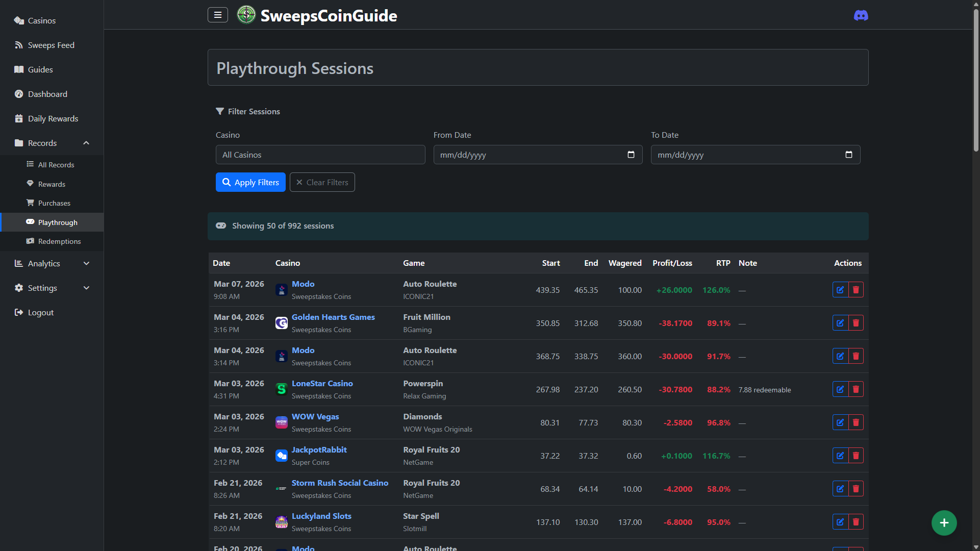This screenshot has height=551, width=980.
Task: Delete the Golden Hearts Games Fruit Million session
Action: pyautogui.click(x=856, y=323)
